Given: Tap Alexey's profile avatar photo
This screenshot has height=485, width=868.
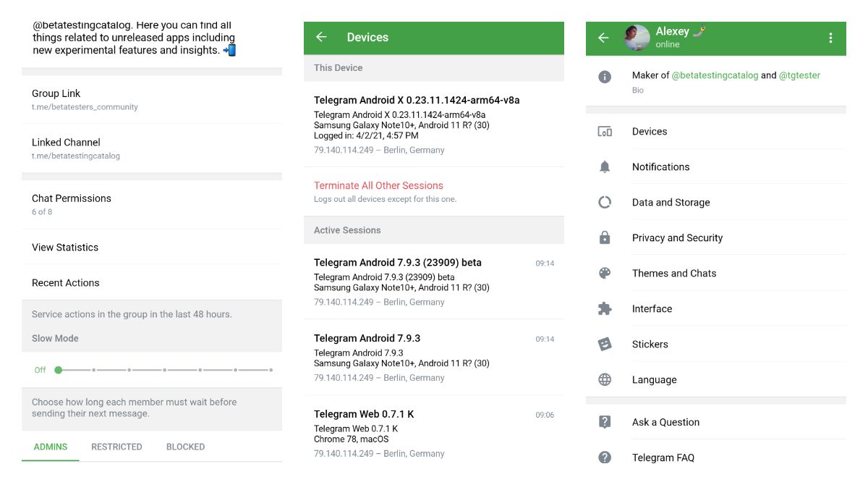Looking at the screenshot, I should click(637, 38).
